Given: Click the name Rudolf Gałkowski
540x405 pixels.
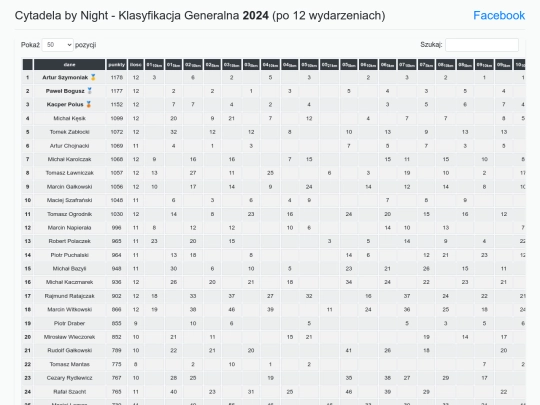Looking at the screenshot, I should 70,350.
